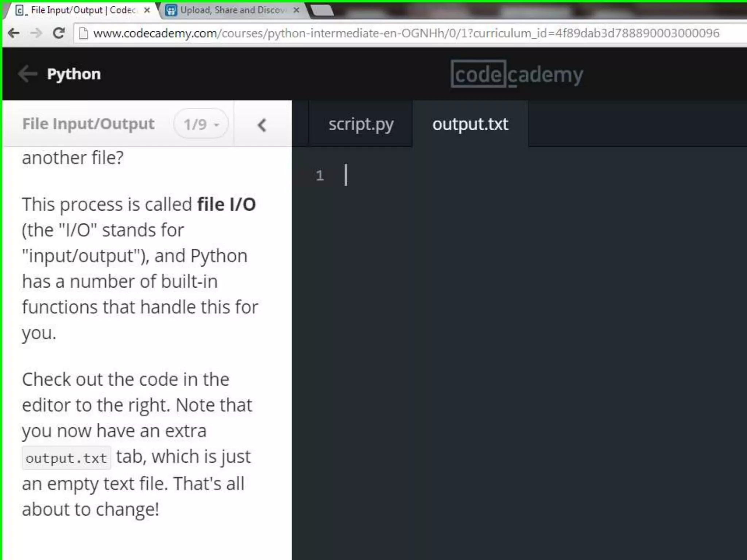This screenshot has height=560, width=747.
Task: Go back using arrow beside Python
Action: coord(27,74)
